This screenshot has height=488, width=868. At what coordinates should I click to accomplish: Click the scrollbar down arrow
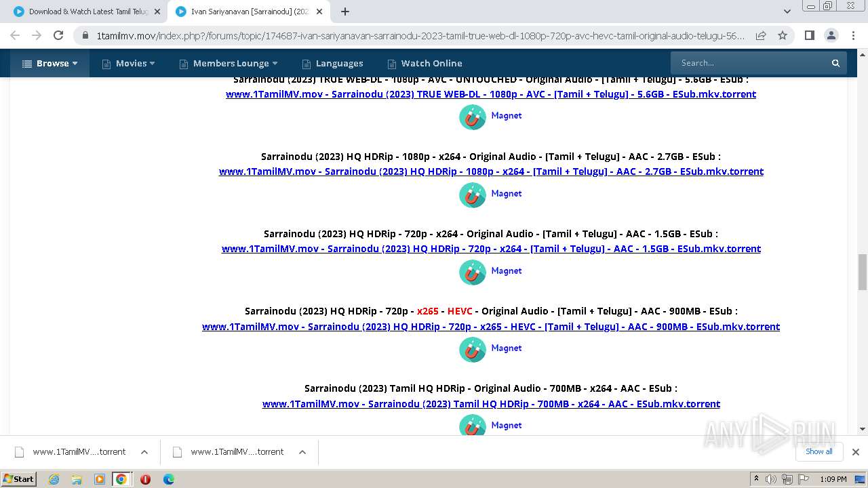(863, 428)
